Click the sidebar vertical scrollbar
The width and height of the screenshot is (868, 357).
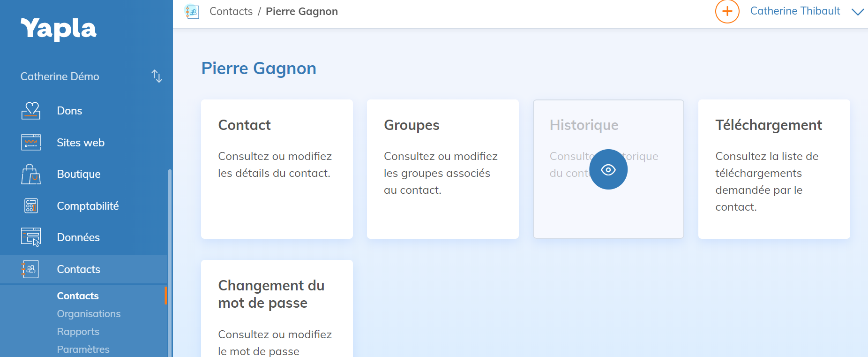(x=170, y=263)
